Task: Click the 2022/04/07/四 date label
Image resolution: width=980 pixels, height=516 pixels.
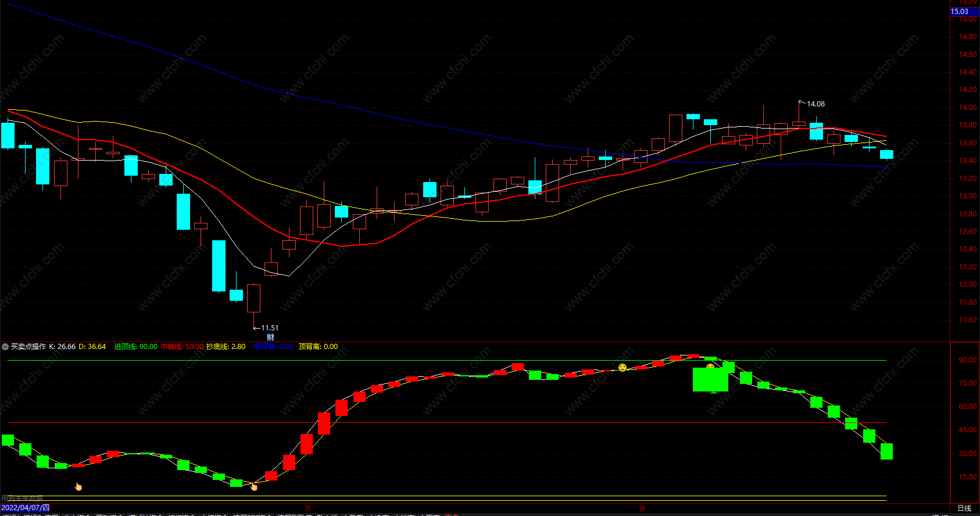Action: click(x=26, y=508)
